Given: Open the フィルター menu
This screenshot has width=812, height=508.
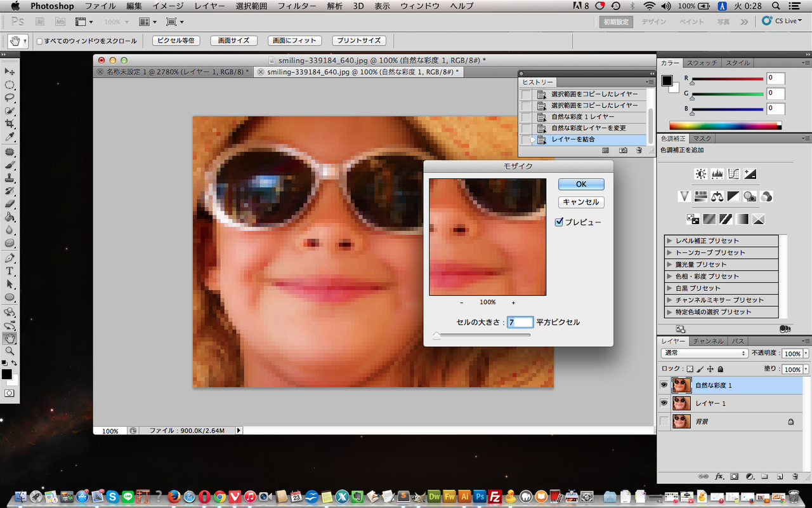Looking at the screenshot, I should click(x=298, y=6).
